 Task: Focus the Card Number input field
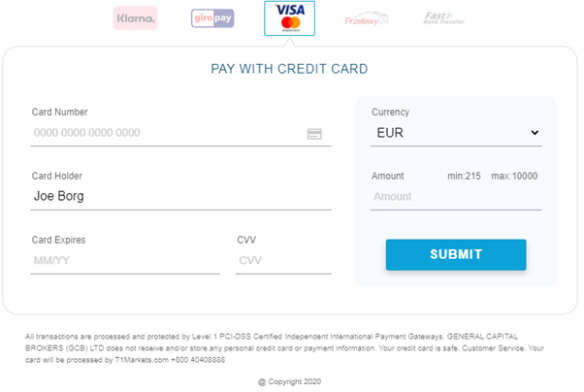pos(165,134)
